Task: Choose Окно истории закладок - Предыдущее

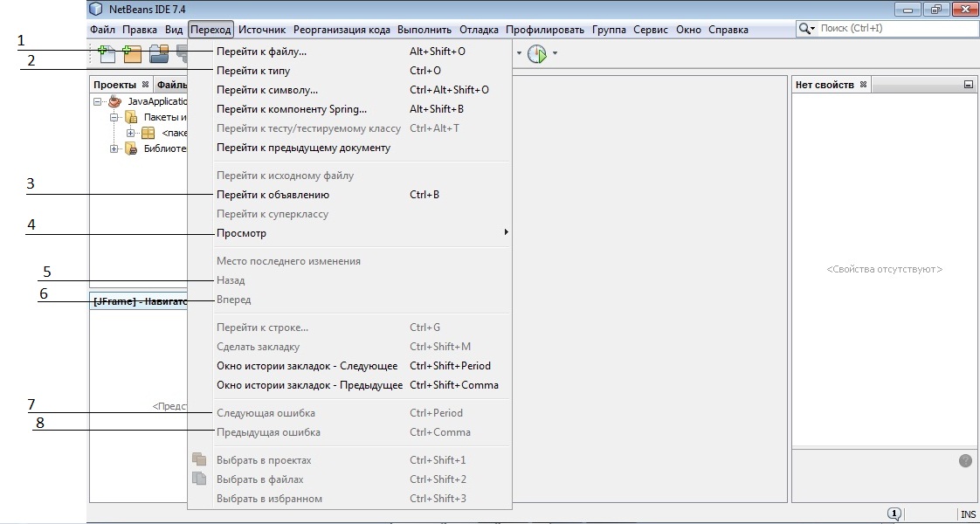Action: 349,385
